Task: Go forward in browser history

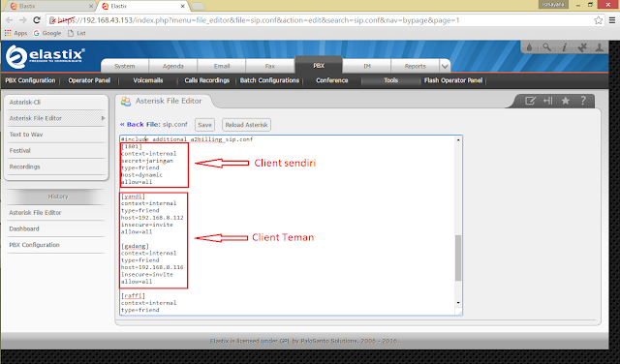Action: tap(22, 20)
